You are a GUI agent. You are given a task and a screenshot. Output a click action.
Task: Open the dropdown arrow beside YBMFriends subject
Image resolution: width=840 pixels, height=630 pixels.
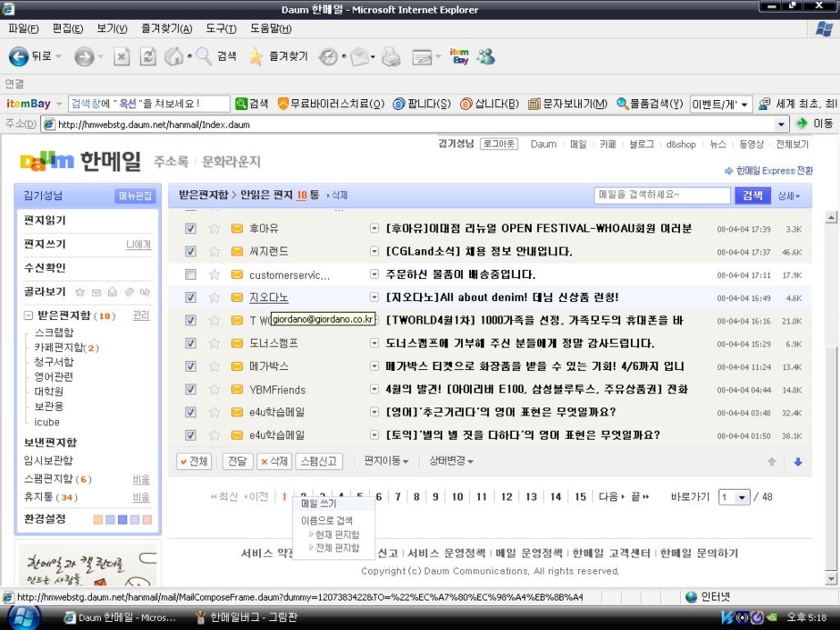(374, 390)
